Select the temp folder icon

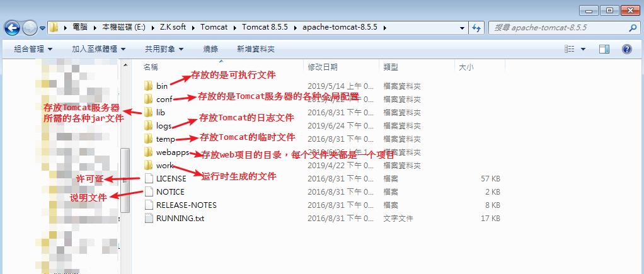(148, 139)
